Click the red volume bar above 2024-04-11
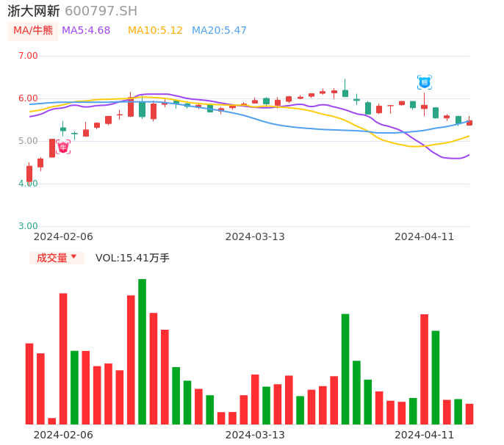The width and height of the screenshot is (504, 445). 425,369
